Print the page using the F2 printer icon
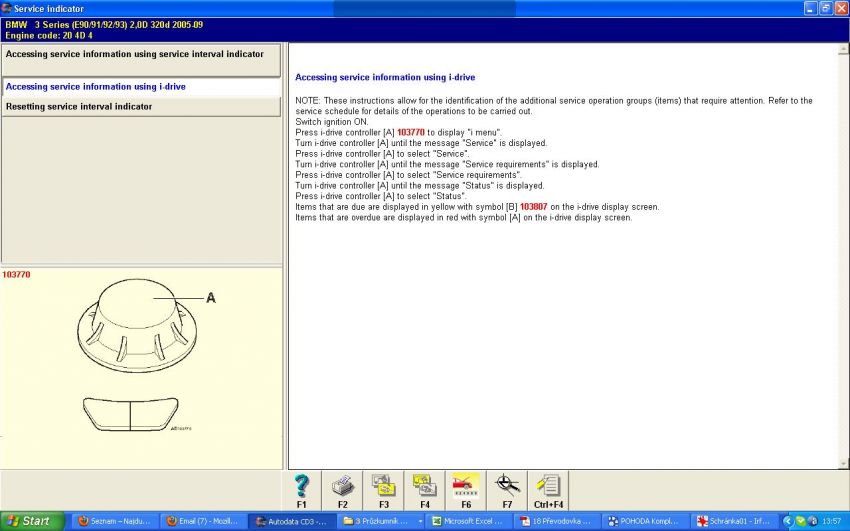This screenshot has width=850, height=531. pyautogui.click(x=343, y=490)
